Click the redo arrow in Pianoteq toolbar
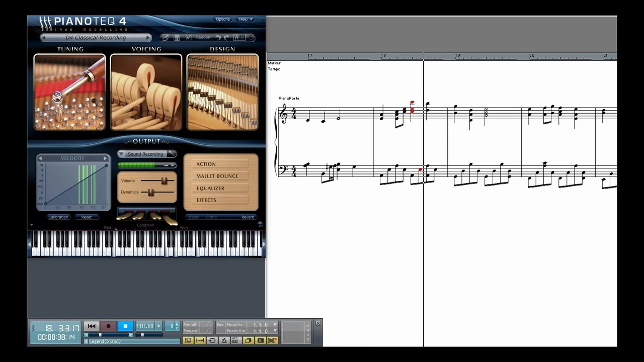 [226, 38]
